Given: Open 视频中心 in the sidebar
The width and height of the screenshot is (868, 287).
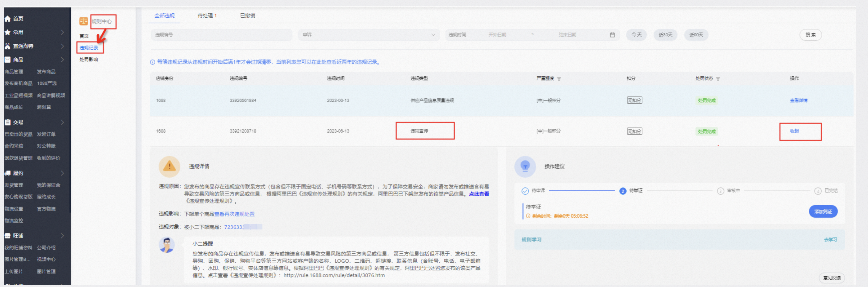Looking at the screenshot, I should click(46, 260).
